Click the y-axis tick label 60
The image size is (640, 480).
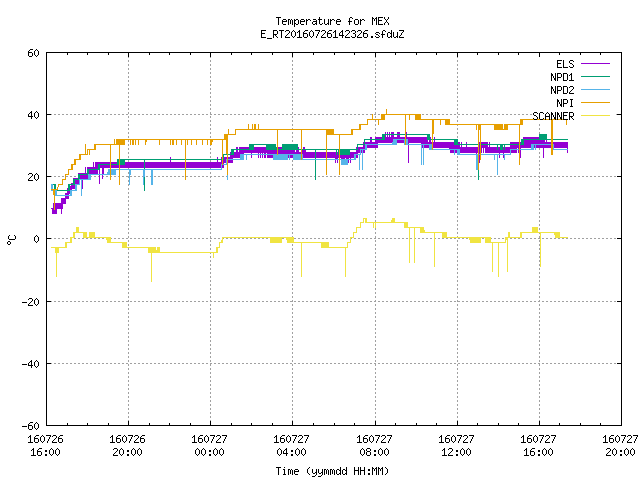[33, 53]
